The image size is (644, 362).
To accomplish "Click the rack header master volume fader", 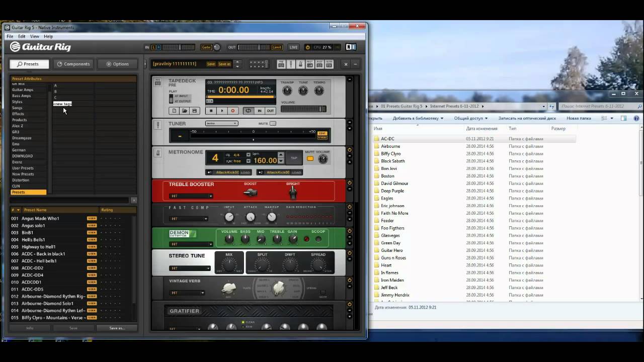I will tap(259, 64).
